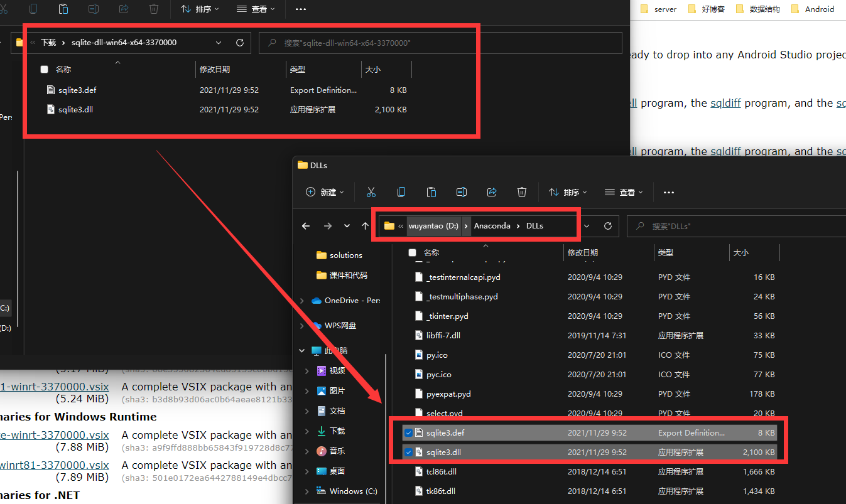Screen dimensions: 846x504
Task: Open 排序 sort dropdown in sqlite-dll window
Action: [200, 9]
